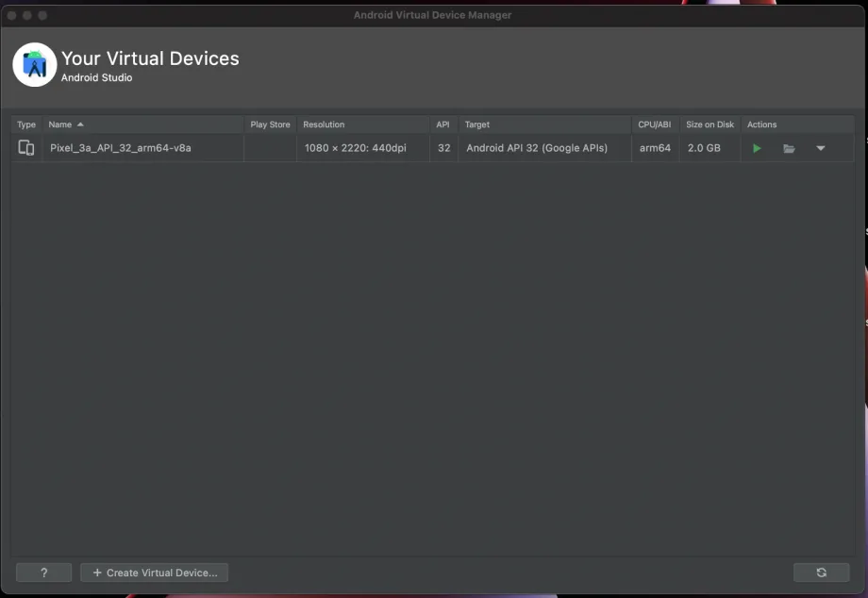The height and width of the screenshot is (598, 868).
Task: Click the Target column header
Action: (x=544, y=125)
